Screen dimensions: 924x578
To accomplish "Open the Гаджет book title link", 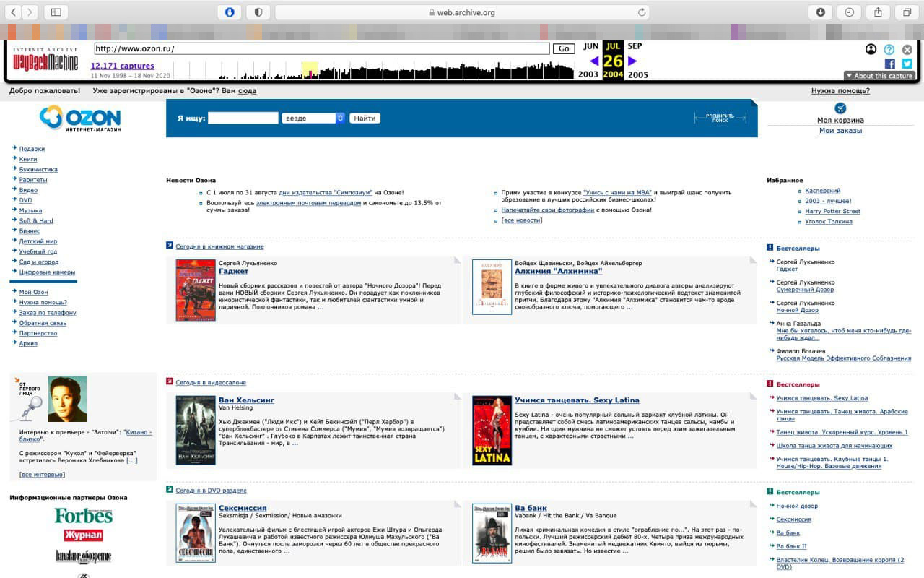I will tap(233, 271).
